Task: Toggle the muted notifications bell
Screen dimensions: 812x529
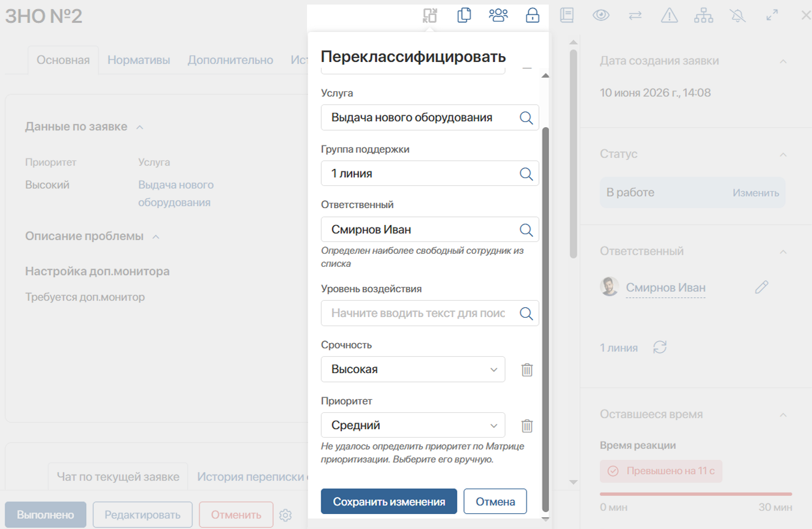Action: pos(738,15)
